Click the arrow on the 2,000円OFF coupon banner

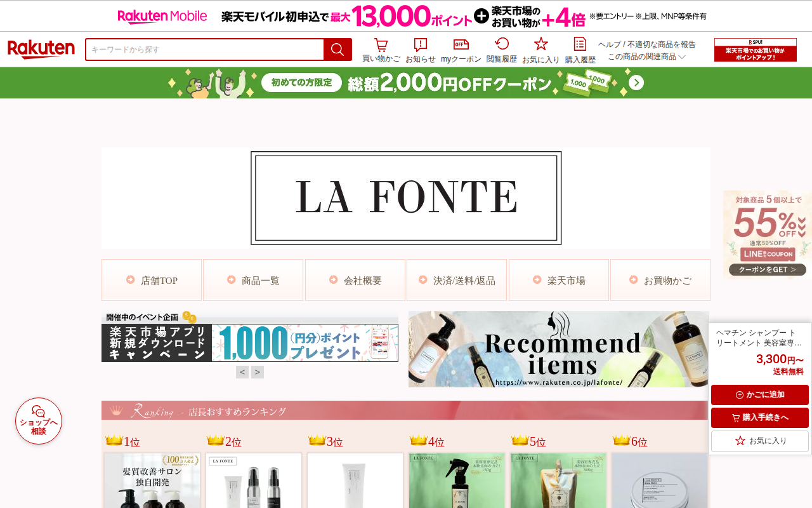click(x=636, y=83)
